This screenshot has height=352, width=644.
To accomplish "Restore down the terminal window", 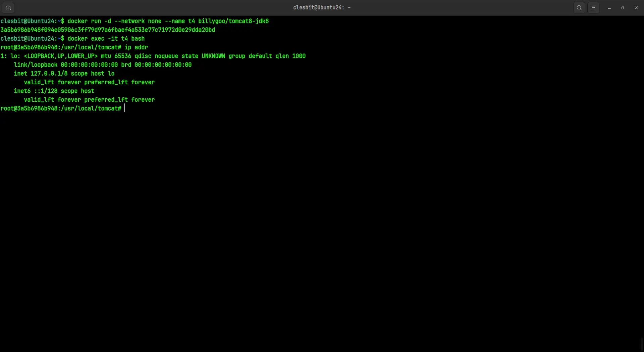I will coord(623,8).
